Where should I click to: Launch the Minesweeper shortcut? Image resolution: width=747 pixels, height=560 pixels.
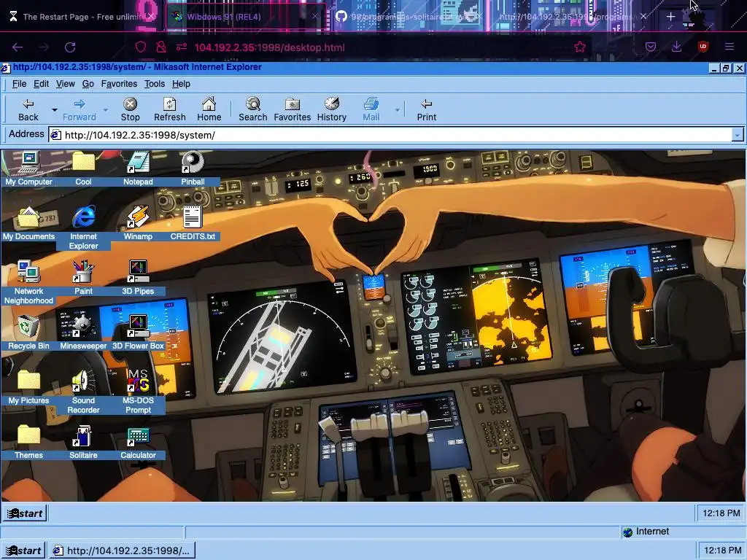[x=83, y=332]
